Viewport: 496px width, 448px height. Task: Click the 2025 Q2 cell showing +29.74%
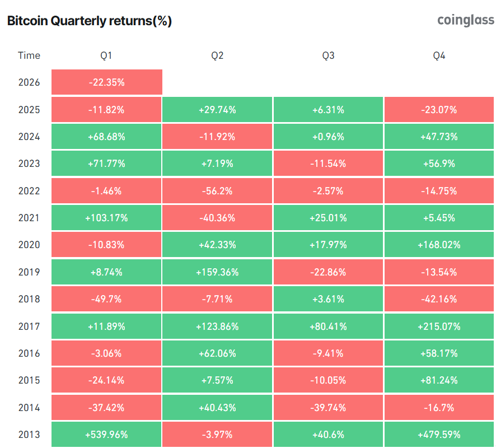(x=217, y=110)
